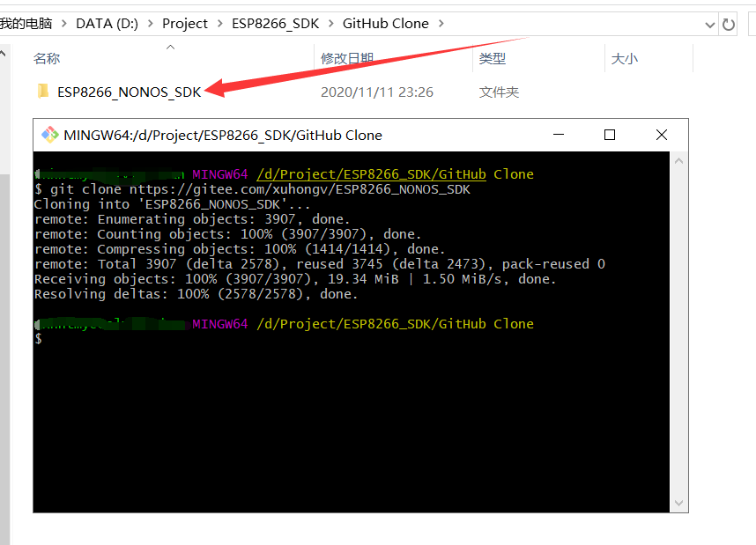The height and width of the screenshot is (545, 756).
Task: Navigate to DATA (D:) in the breadcrumb
Action: [x=106, y=23]
